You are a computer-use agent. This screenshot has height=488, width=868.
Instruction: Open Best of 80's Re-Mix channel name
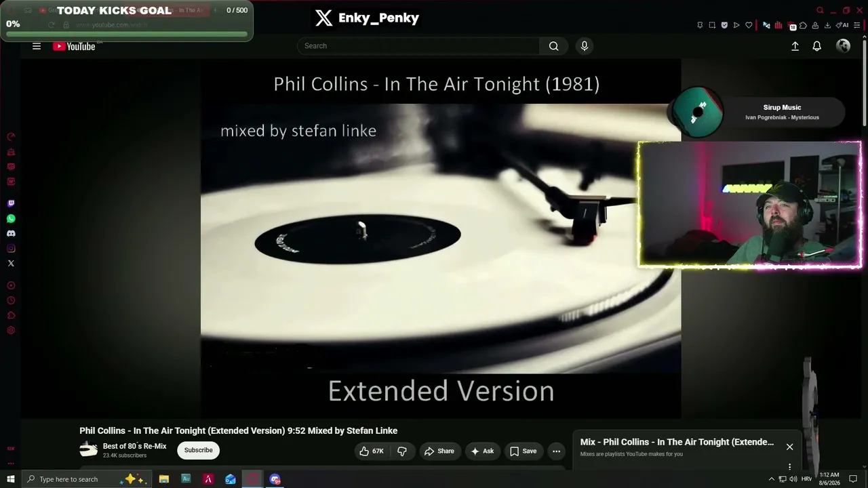point(134,446)
